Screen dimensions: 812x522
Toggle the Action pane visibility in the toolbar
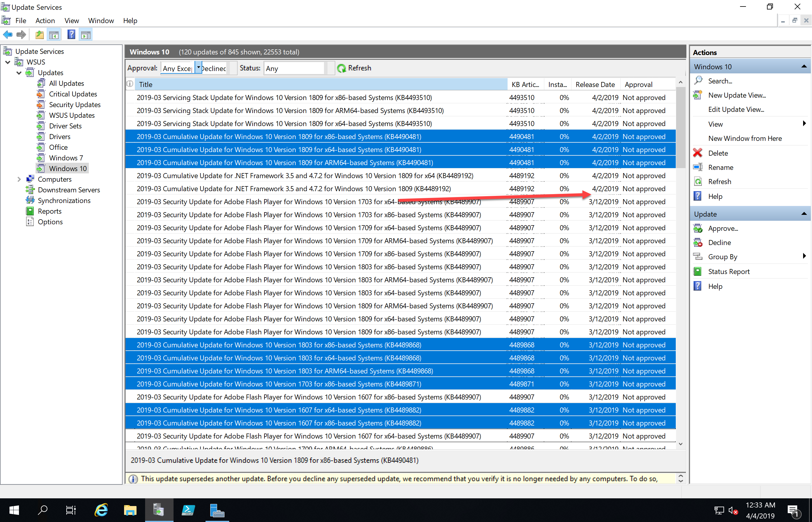coord(86,34)
